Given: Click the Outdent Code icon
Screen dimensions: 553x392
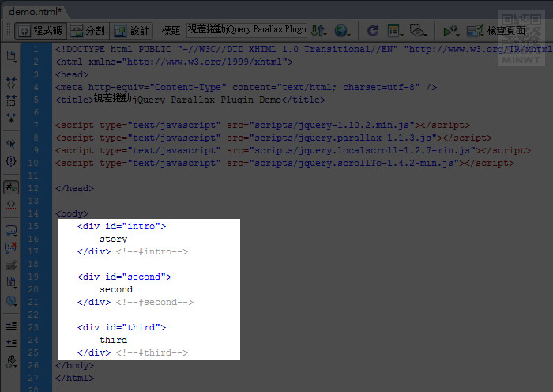Looking at the screenshot, I should (11, 342).
